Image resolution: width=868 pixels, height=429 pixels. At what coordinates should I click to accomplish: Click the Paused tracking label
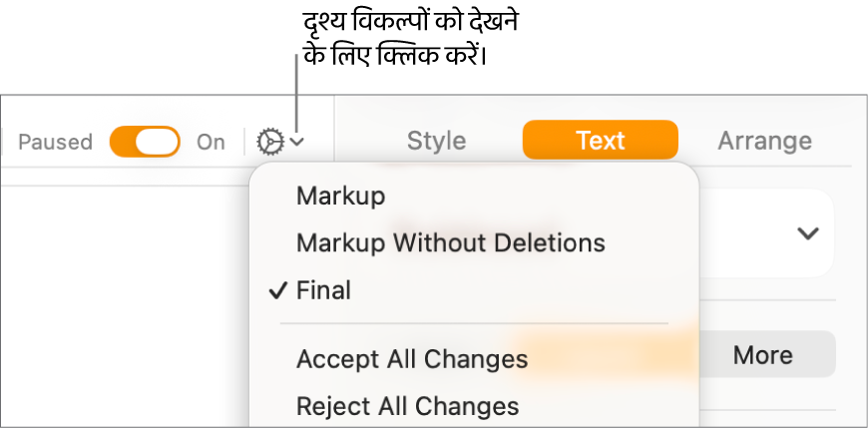pos(55,142)
